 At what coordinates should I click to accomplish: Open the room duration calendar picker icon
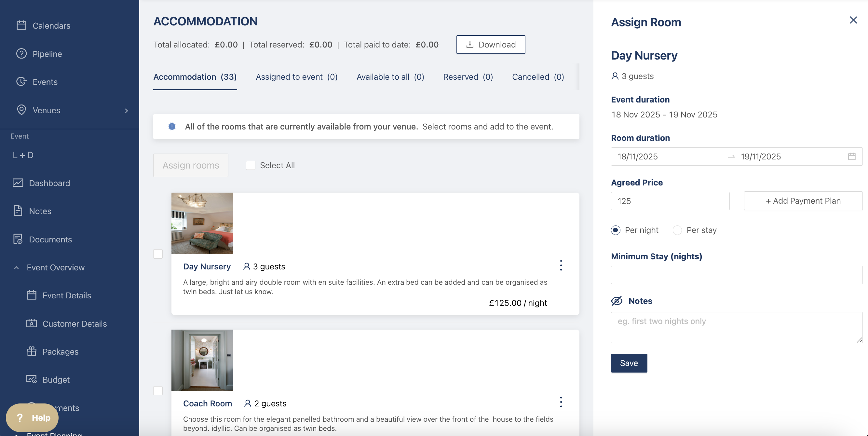click(x=851, y=156)
